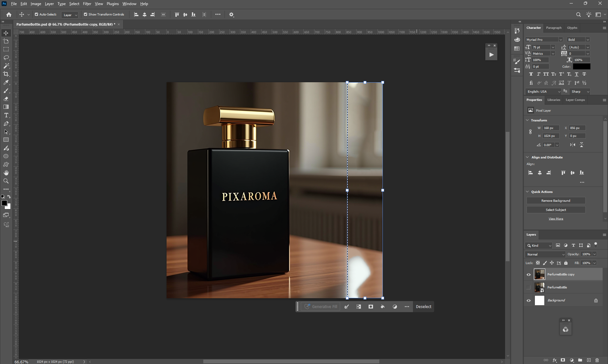Toggle the Auto-Select checkbox
Image resolution: width=608 pixels, height=364 pixels.
point(36,15)
